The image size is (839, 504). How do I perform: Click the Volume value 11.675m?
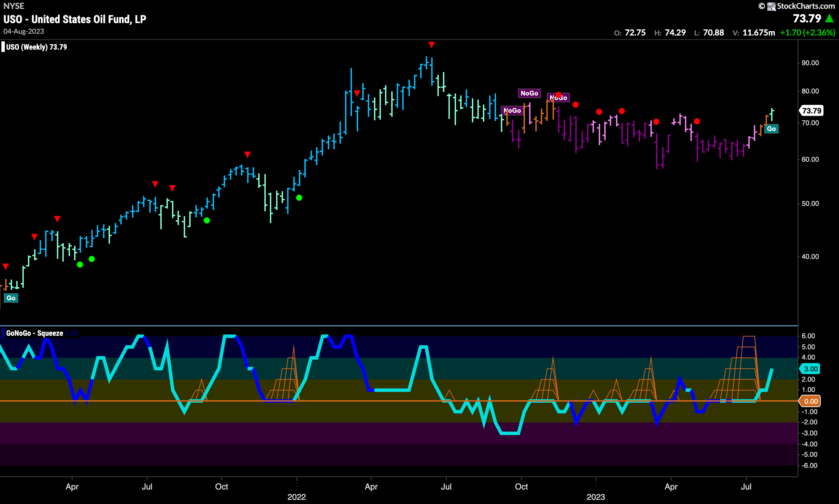click(759, 33)
